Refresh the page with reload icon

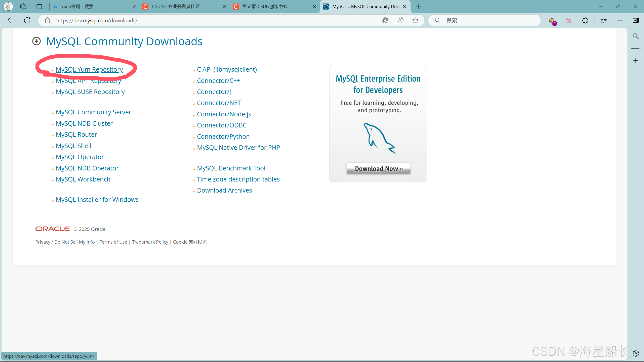pos(27,20)
